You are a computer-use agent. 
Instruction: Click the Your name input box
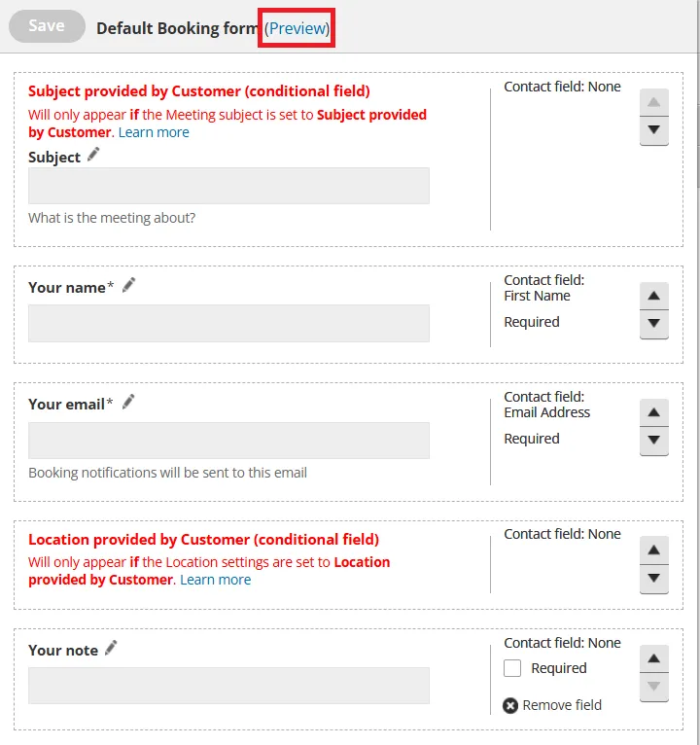228,323
